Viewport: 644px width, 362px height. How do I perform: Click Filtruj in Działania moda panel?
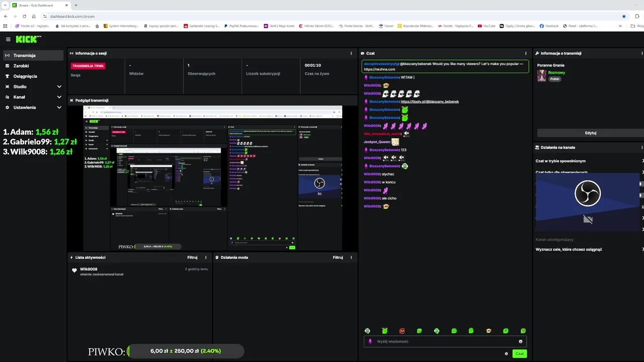(338, 257)
